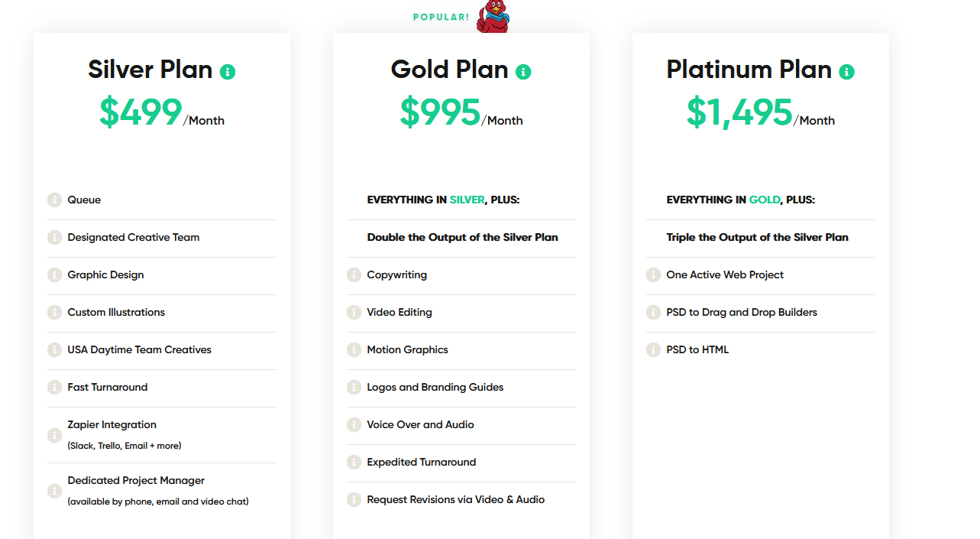
Task: Click the info icon beside Platinum Plan
Action: [846, 72]
